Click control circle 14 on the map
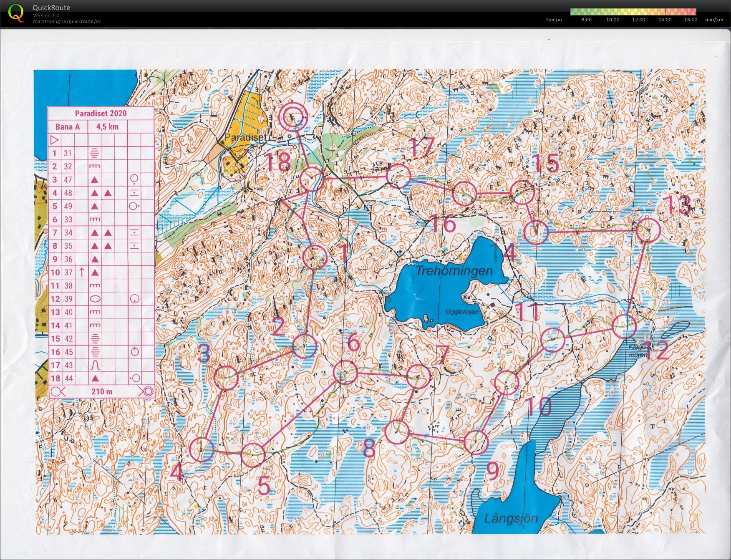Viewport: 731px width, 560px height. [536, 232]
